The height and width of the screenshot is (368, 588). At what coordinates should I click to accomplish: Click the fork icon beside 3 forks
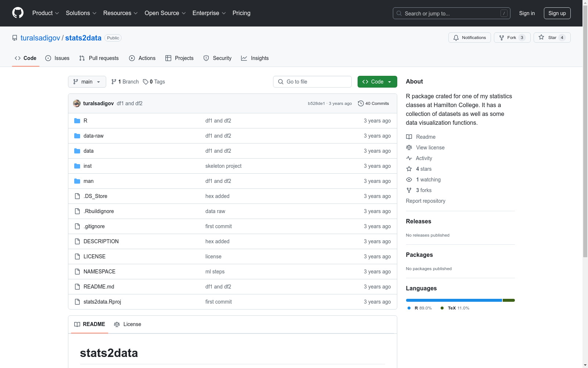tap(409, 190)
